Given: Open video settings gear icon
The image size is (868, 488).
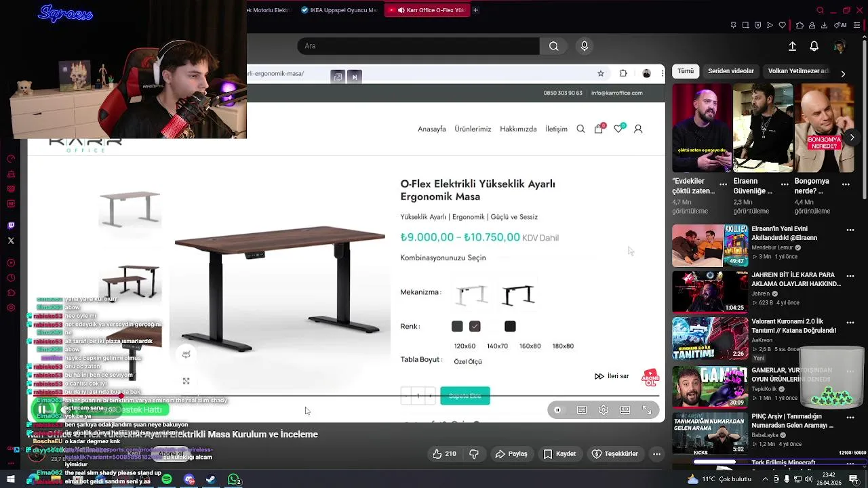Looking at the screenshot, I should pos(604,410).
